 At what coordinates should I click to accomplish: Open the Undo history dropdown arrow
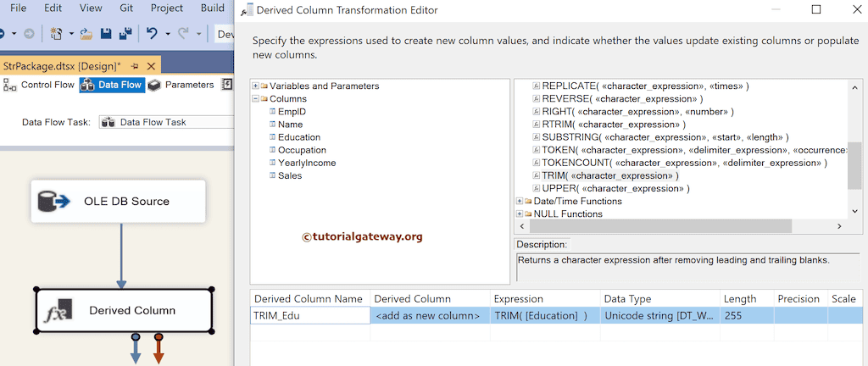coord(168,34)
